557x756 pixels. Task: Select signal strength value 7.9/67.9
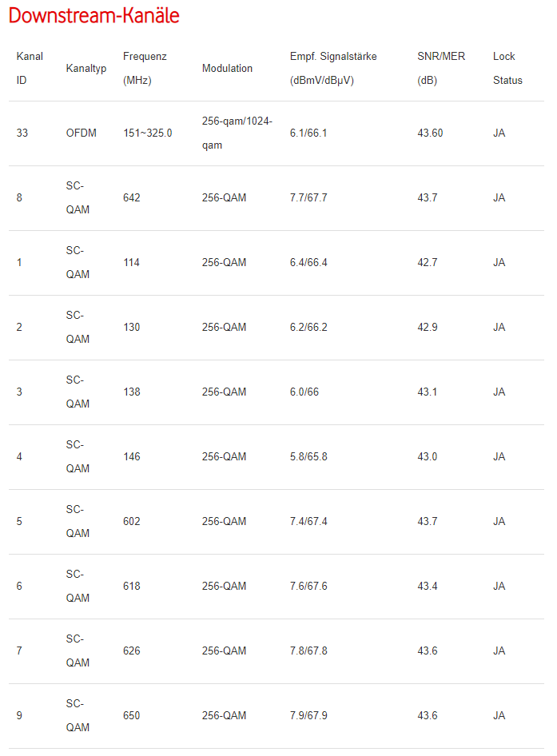coord(308,716)
